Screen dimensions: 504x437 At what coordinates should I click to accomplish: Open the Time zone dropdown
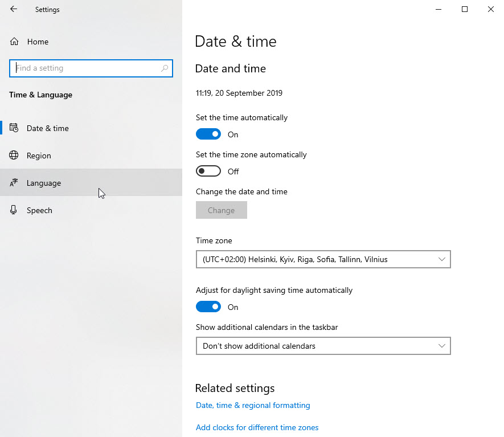click(323, 259)
